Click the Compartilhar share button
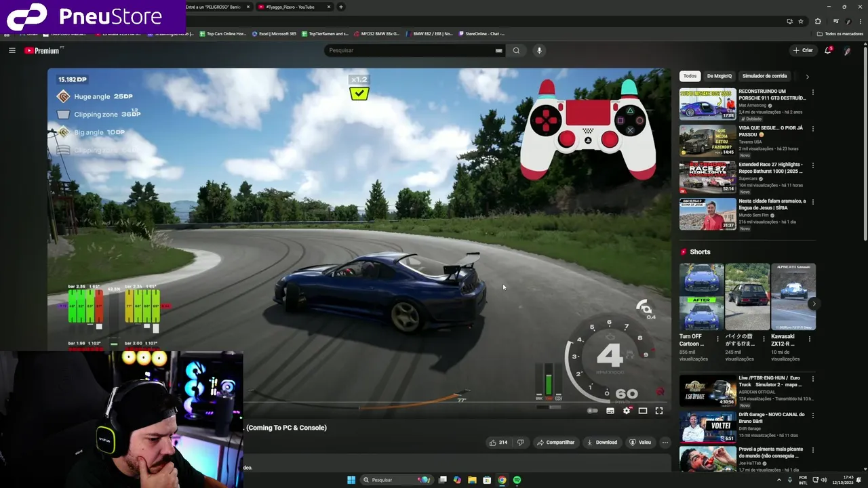Viewport: 868px width, 488px height. pyautogui.click(x=555, y=443)
